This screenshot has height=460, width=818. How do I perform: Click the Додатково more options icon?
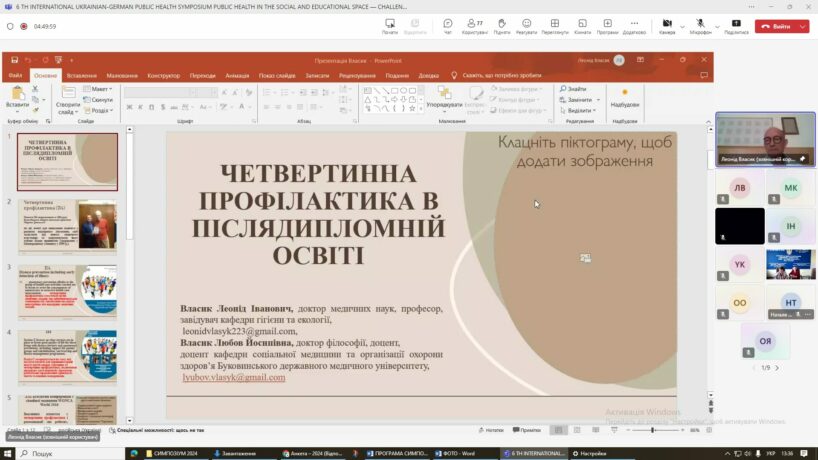click(634, 23)
